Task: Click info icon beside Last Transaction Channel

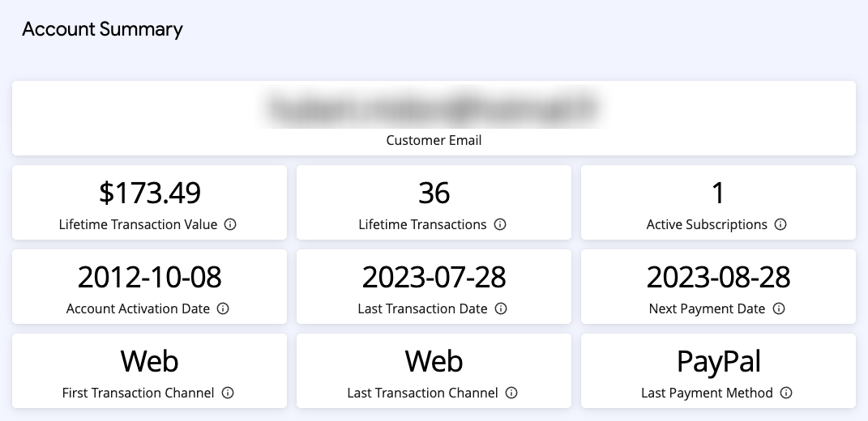Action: (x=511, y=392)
